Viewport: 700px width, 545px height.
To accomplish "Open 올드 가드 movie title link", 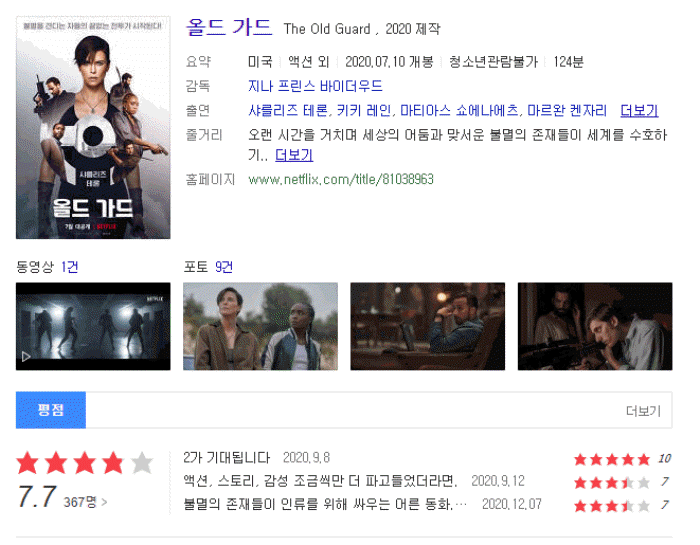I will point(229,28).
